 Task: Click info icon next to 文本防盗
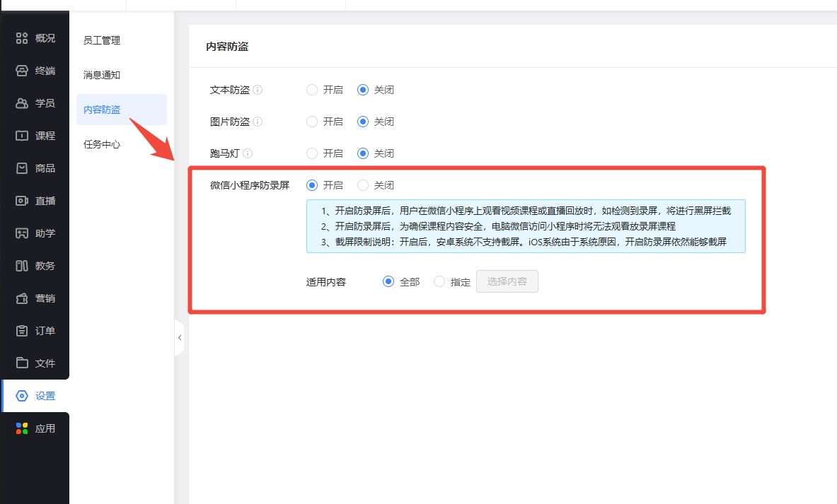258,90
